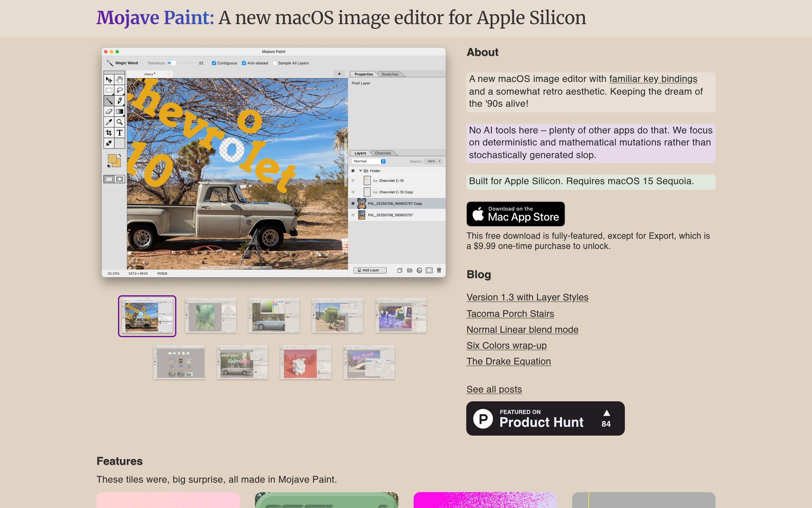Screen dimensions: 812x508
Task: Select the Pencil tool
Action: [x=120, y=101]
